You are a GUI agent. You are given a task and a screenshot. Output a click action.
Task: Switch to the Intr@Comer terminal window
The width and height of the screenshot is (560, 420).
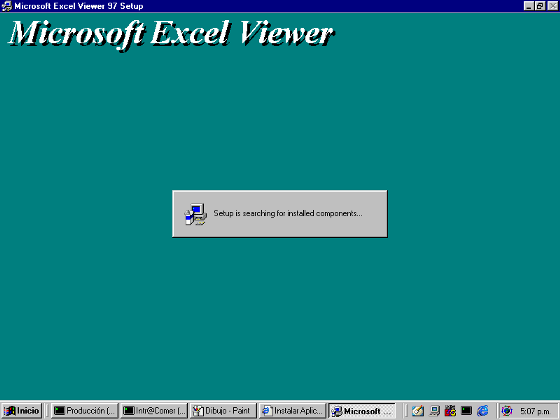tap(154, 411)
